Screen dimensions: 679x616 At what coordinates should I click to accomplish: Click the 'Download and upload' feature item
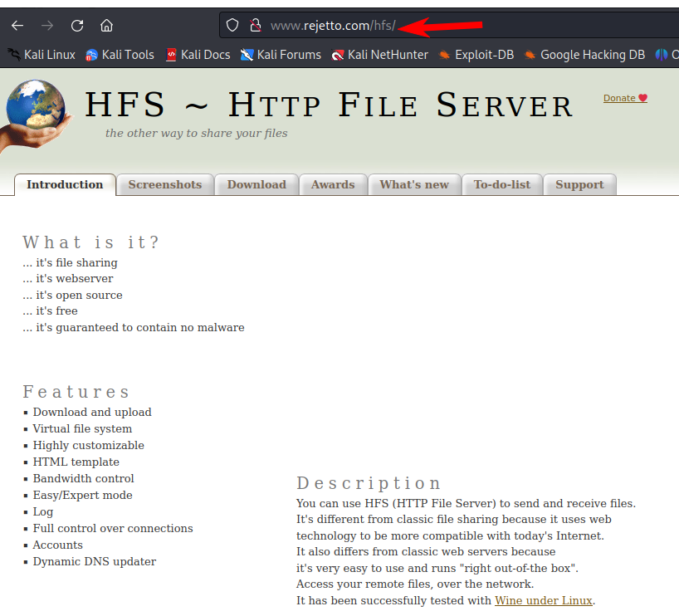point(92,412)
